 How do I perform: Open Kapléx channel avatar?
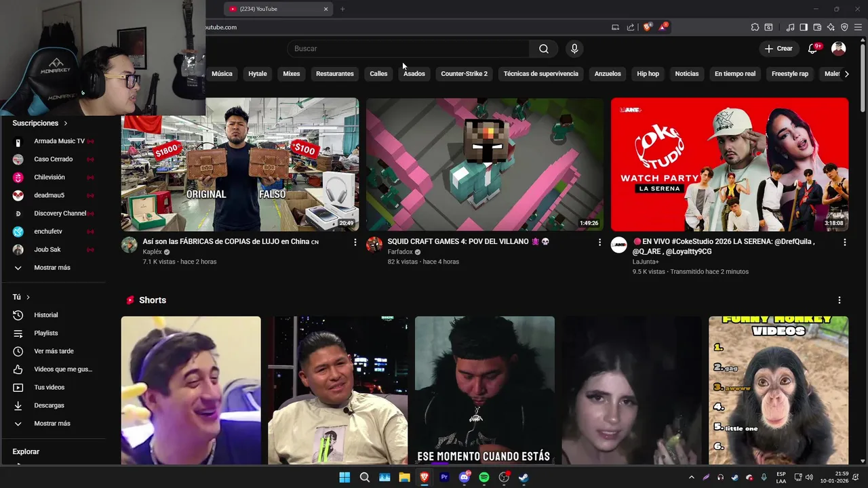pos(130,245)
